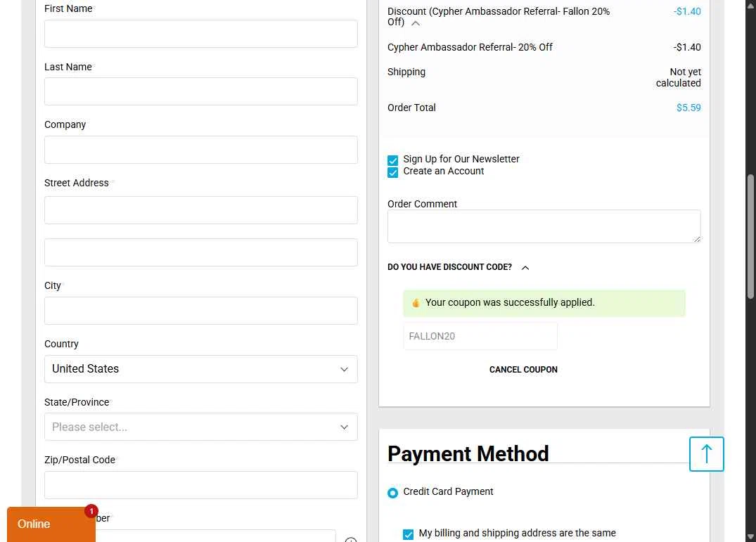
Task: Click the Zip/Postal Code field
Action: (201, 485)
